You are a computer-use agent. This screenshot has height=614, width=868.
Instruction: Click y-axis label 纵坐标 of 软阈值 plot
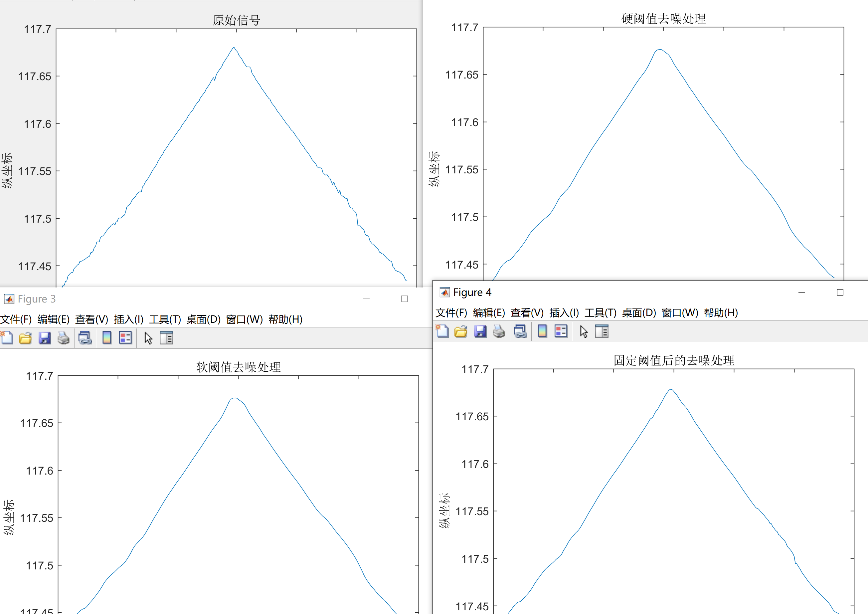9,517
